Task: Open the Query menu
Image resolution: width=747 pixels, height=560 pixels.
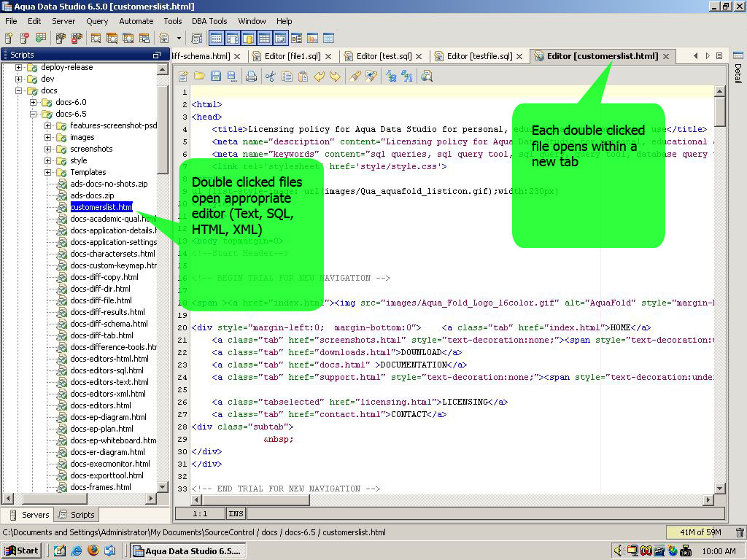Action: point(97,21)
